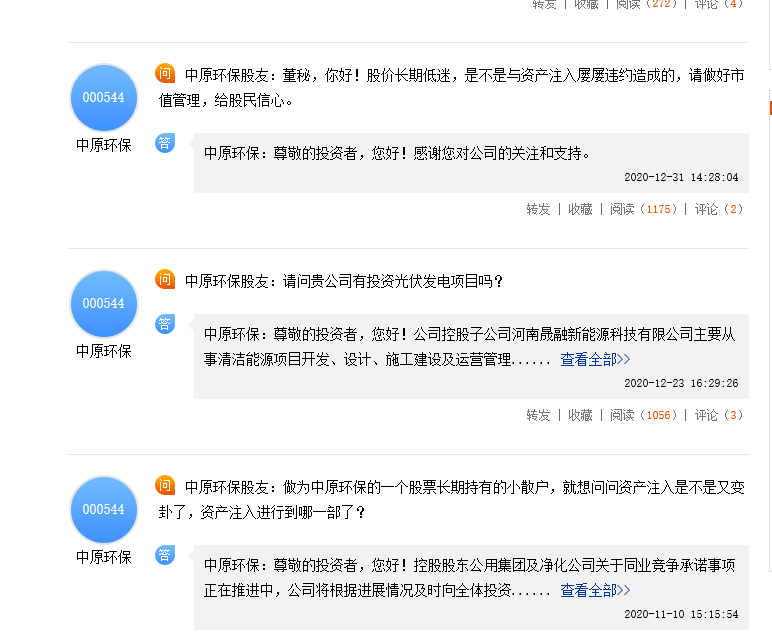Click the 中原环保 name under the first avatar
772x632 pixels.
[x=104, y=145]
